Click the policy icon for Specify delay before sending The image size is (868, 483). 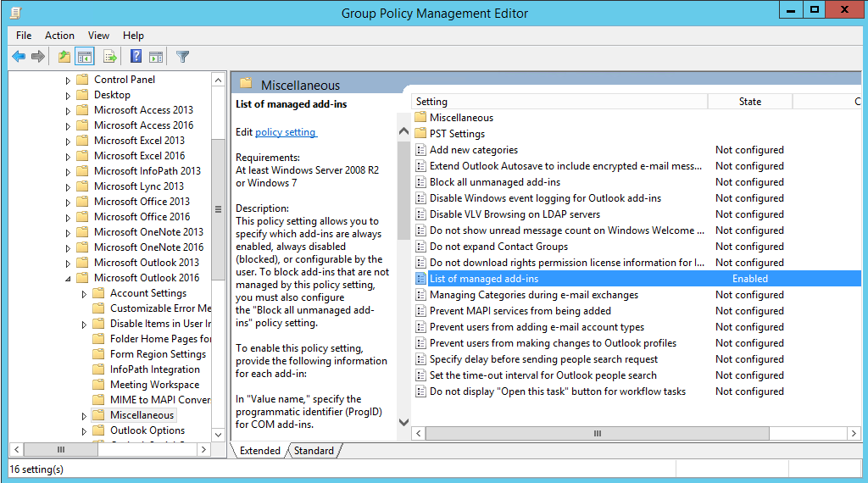[x=420, y=359]
